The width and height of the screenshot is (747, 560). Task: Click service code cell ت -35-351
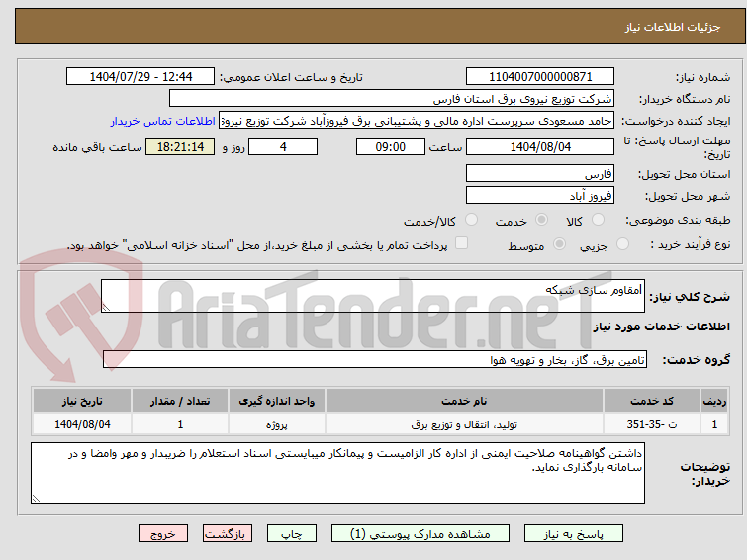(651, 424)
